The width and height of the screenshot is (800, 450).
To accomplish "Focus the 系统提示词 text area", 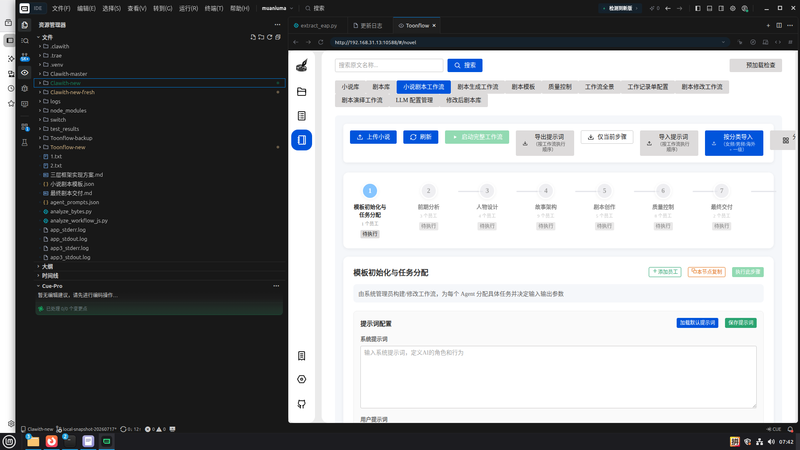I will pyautogui.click(x=558, y=377).
